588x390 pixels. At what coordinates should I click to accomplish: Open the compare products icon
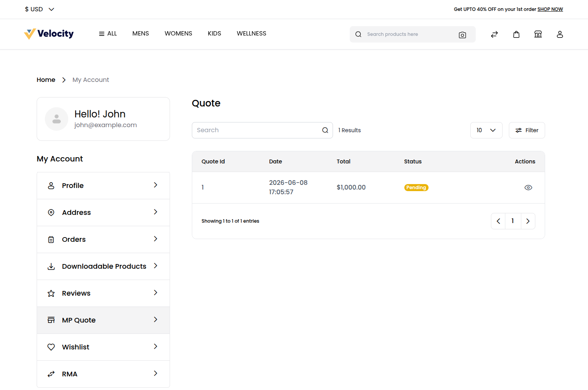(x=494, y=34)
